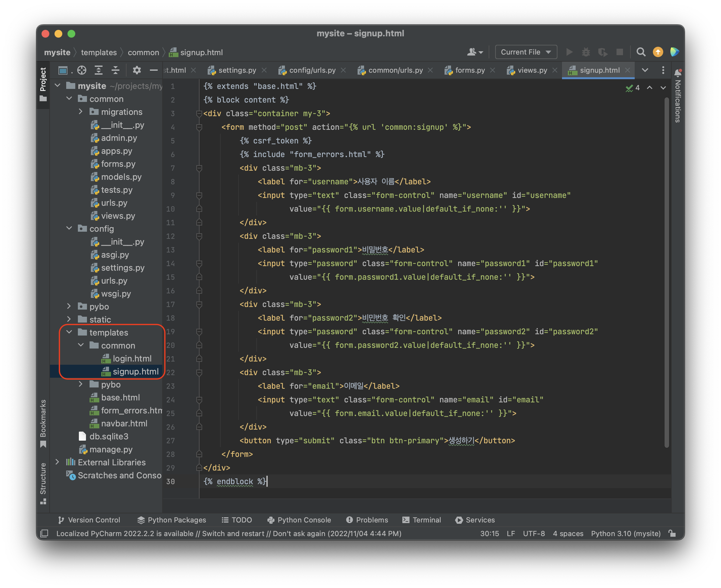The height and width of the screenshot is (588, 721).
Task: Click the orange IDE update icon
Action: (x=658, y=52)
